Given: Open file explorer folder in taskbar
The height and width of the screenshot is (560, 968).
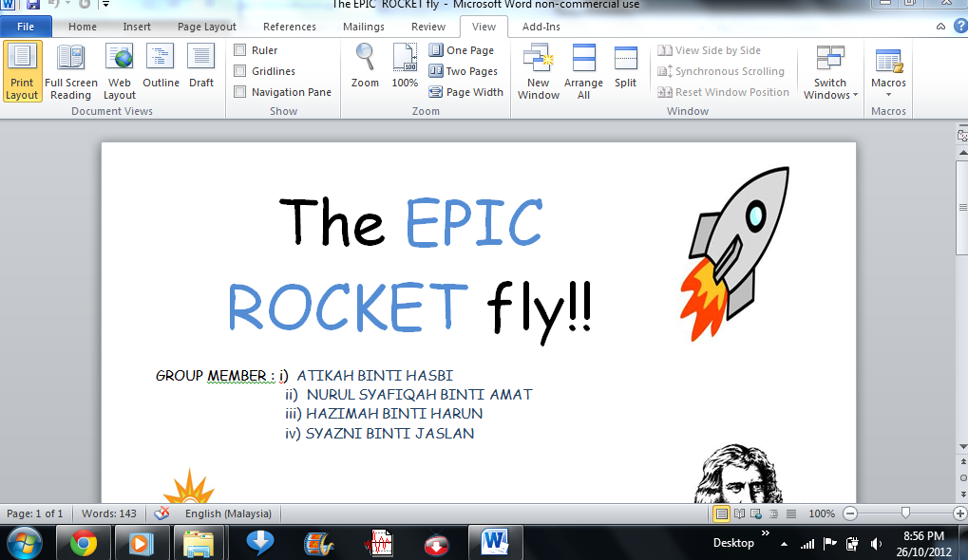Looking at the screenshot, I should [x=199, y=543].
